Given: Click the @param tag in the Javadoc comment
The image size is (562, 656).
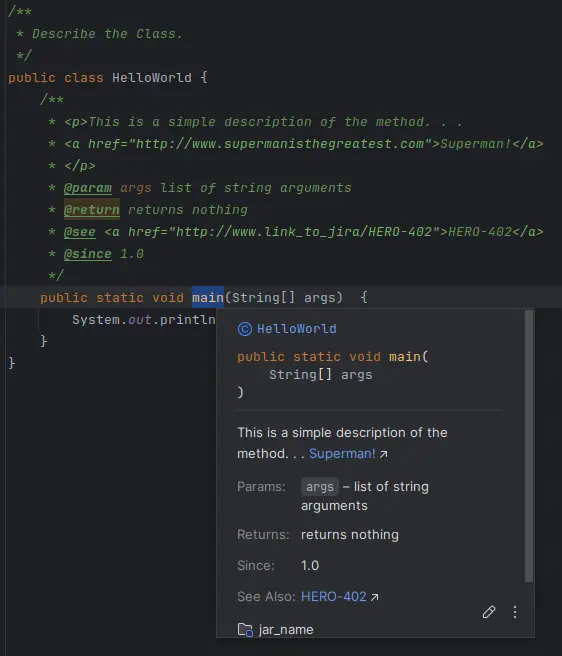Looking at the screenshot, I should (87, 188).
